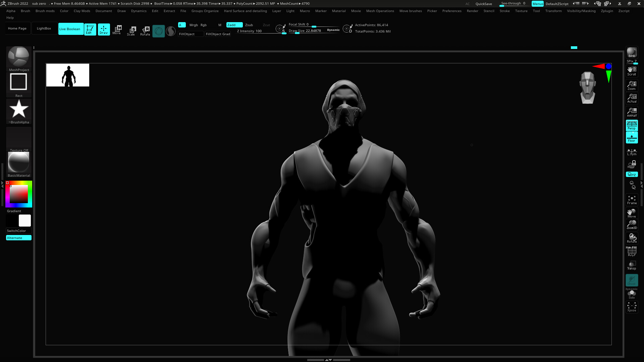Click inside the color picker square
This screenshot has height=362, width=644.
coord(19,194)
